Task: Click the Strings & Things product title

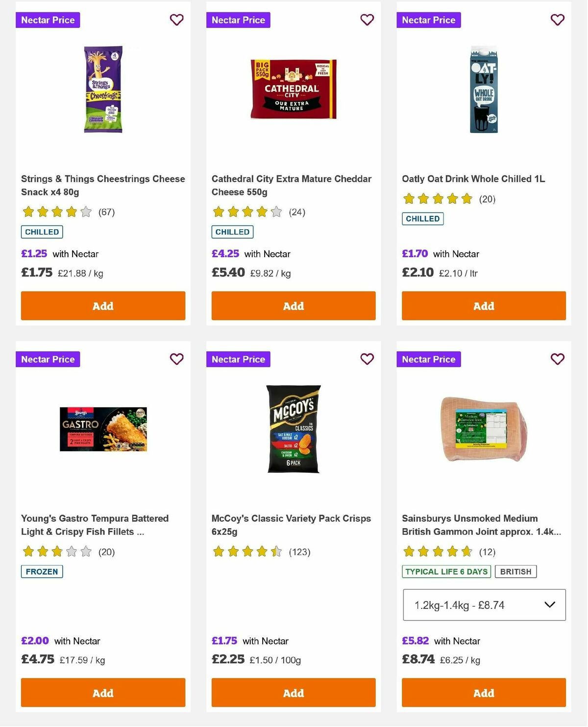Action: pos(103,185)
